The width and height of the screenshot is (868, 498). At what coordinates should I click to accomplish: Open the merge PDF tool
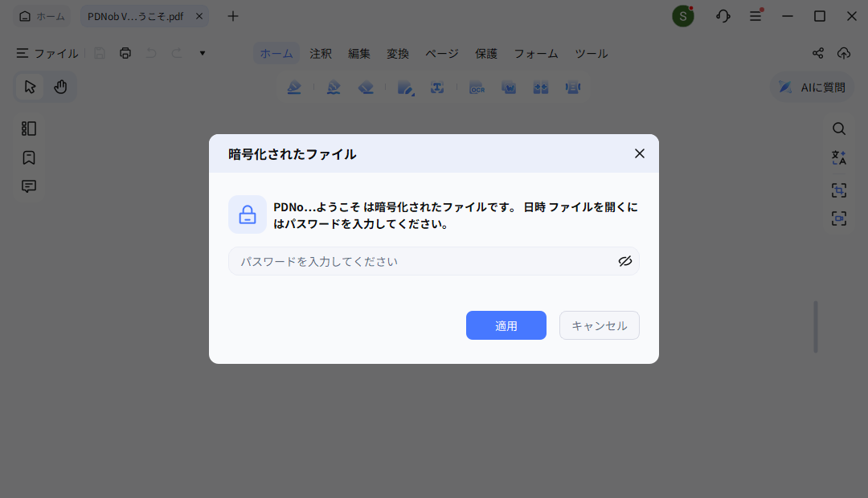[541, 88]
